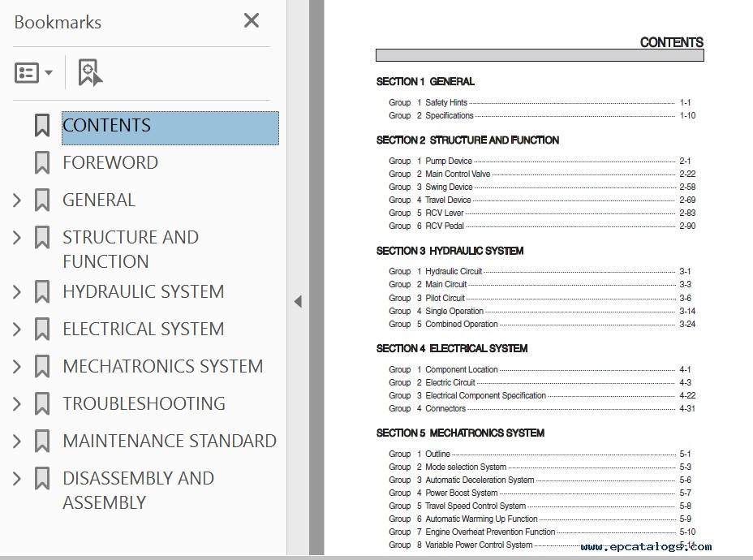The width and height of the screenshot is (753, 560).
Task: Click the SECTION 3 HYDRAULIC SYSTEM heading
Action: [x=450, y=251]
